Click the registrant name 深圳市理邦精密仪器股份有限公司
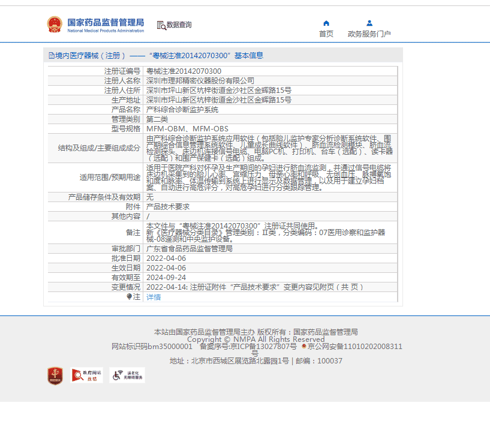The image size is (490, 448). pos(200,80)
